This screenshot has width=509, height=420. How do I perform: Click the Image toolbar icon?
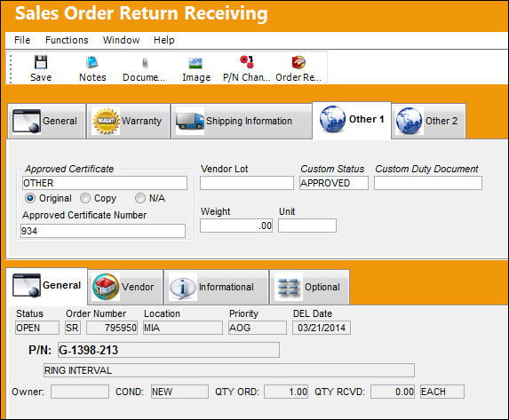[x=195, y=63]
